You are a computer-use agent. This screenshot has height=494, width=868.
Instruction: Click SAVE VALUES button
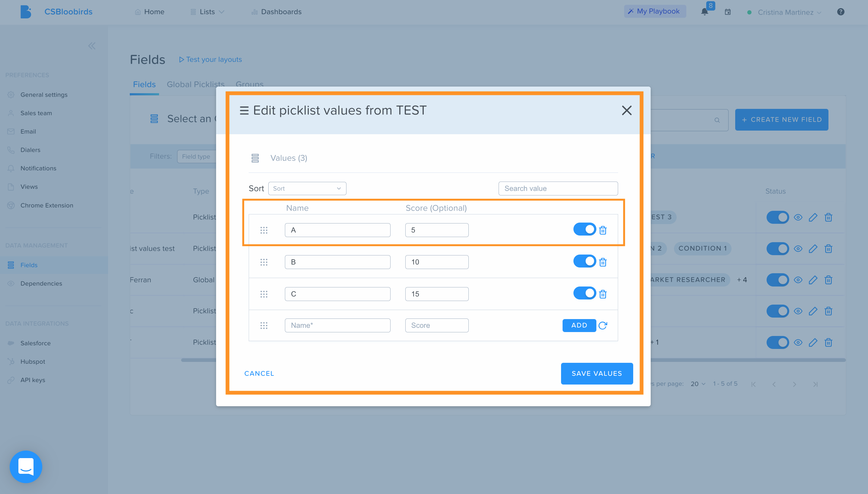tap(597, 374)
